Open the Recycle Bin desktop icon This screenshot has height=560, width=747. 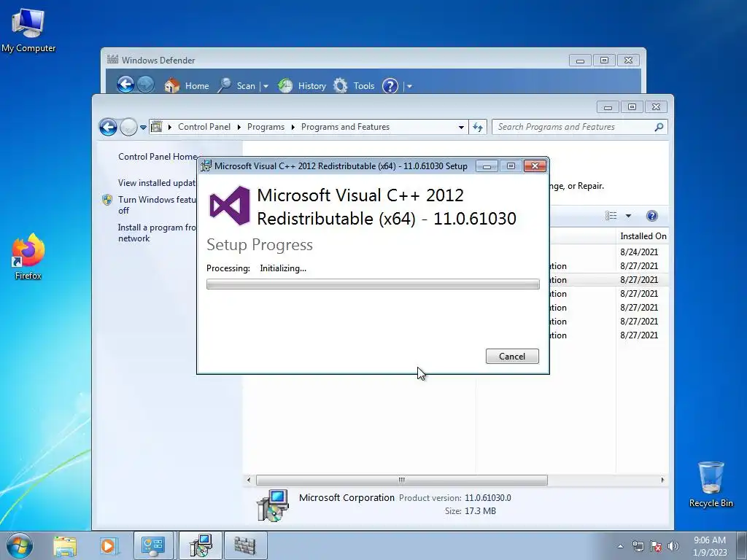[711, 484]
